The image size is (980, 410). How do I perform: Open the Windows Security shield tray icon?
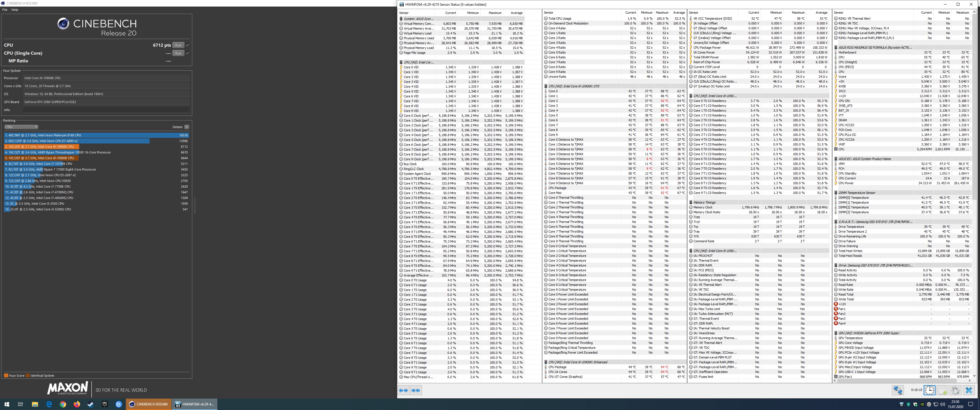pos(915,404)
